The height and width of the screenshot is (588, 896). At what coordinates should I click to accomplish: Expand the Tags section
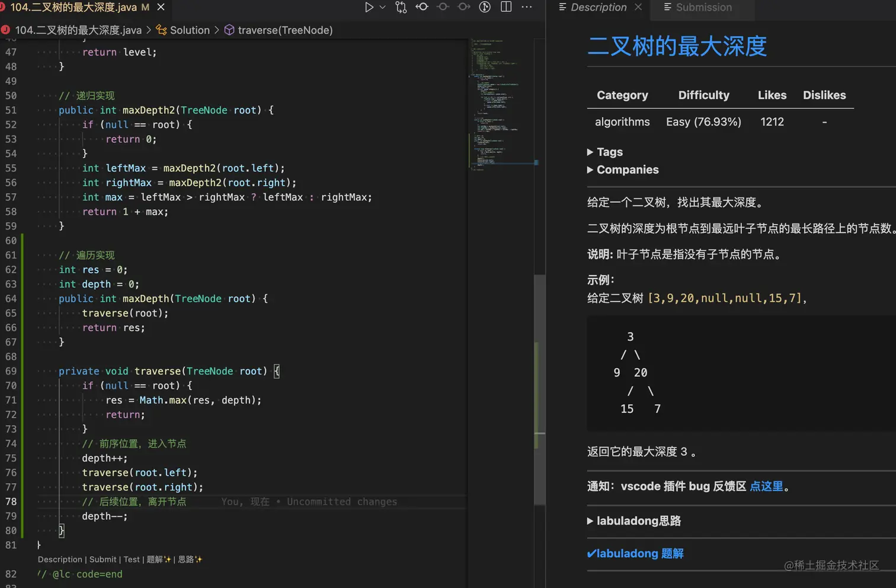[605, 152]
